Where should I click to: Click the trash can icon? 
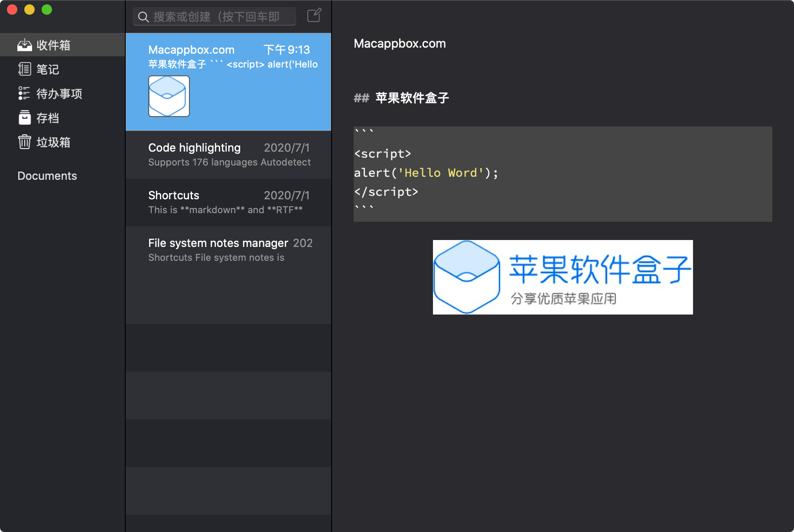point(25,142)
